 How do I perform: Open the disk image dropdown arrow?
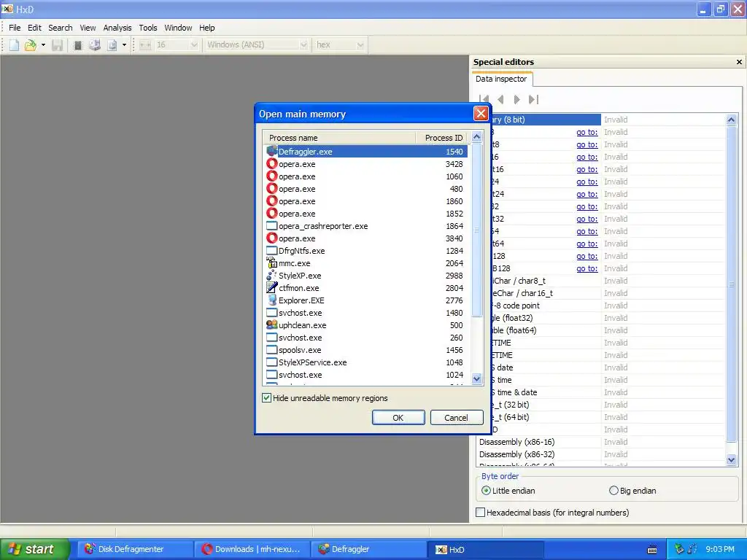[124, 45]
